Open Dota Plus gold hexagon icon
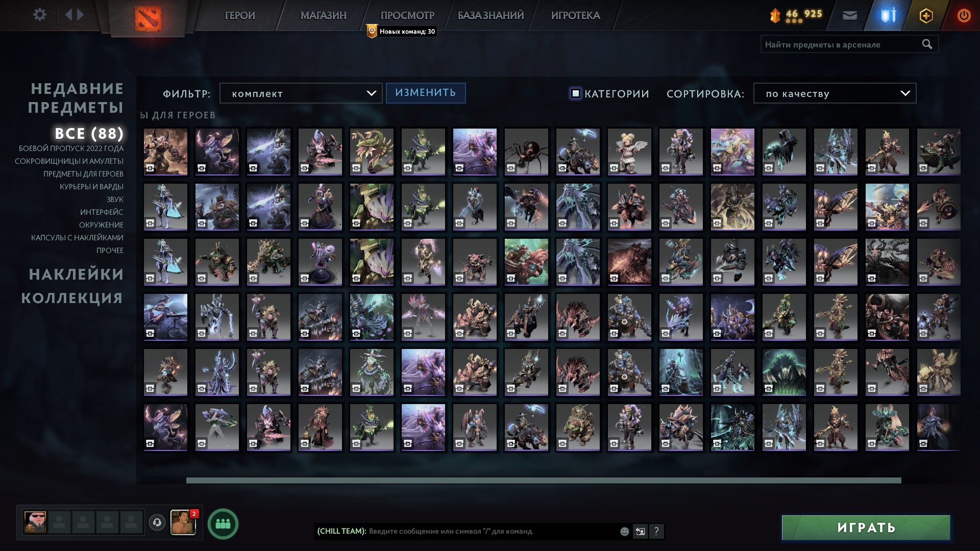Viewport: 980px width, 551px height. coord(926,15)
